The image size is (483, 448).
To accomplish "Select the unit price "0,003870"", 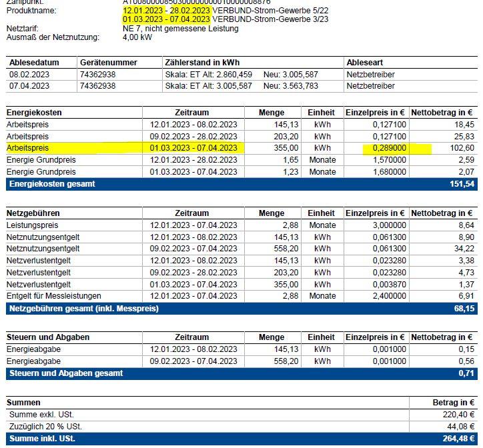I will coord(390,285).
